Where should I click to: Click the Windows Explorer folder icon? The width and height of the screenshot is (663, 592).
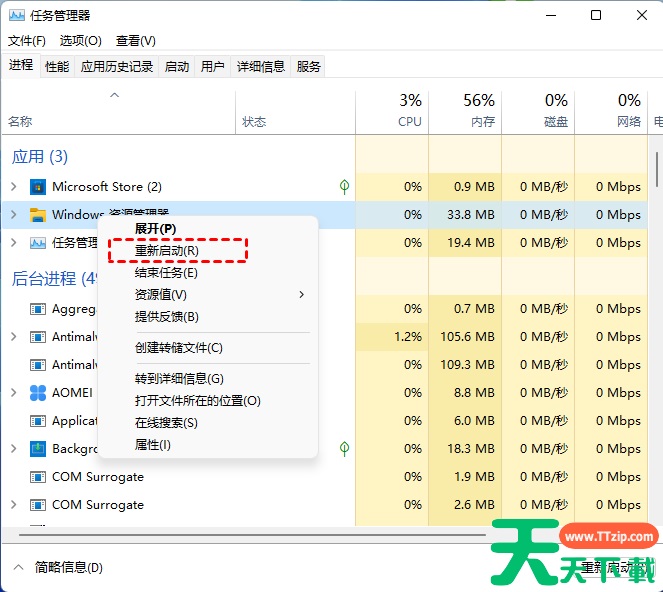[38, 215]
